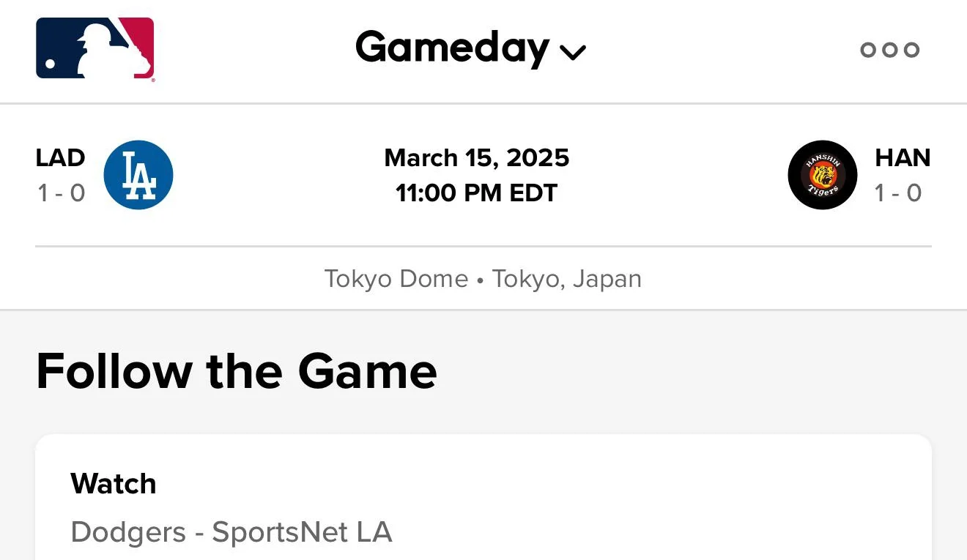The image size is (967, 560).
Task: Tap the Follow the Game heading
Action: pos(237,371)
